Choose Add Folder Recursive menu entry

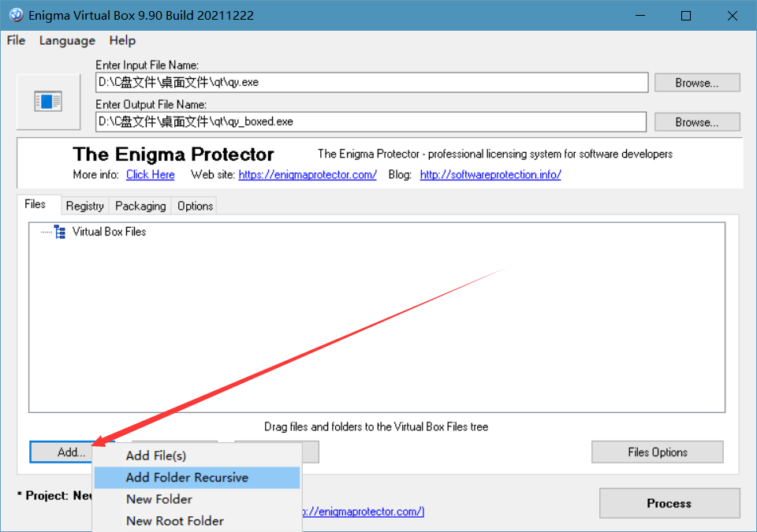click(x=197, y=478)
